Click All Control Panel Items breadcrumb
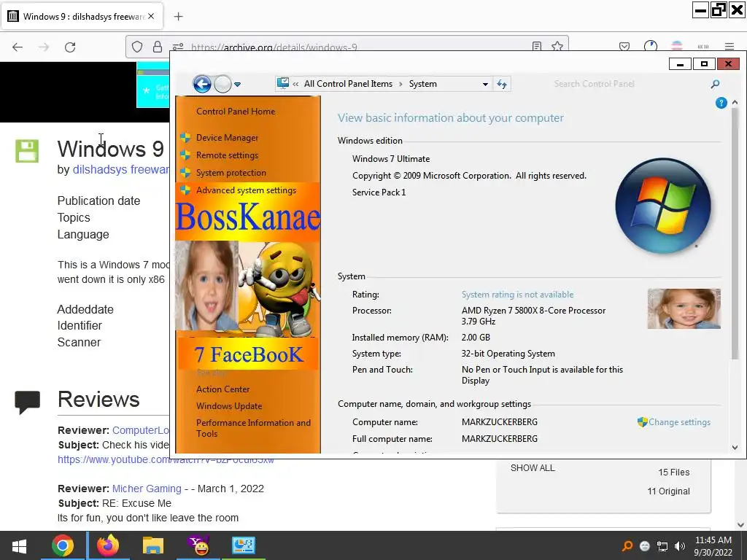 coord(348,84)
